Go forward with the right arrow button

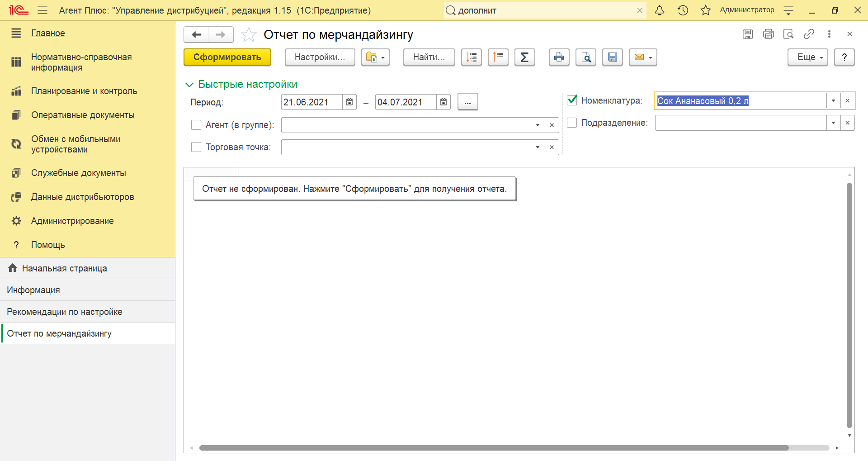coord(221,34)
